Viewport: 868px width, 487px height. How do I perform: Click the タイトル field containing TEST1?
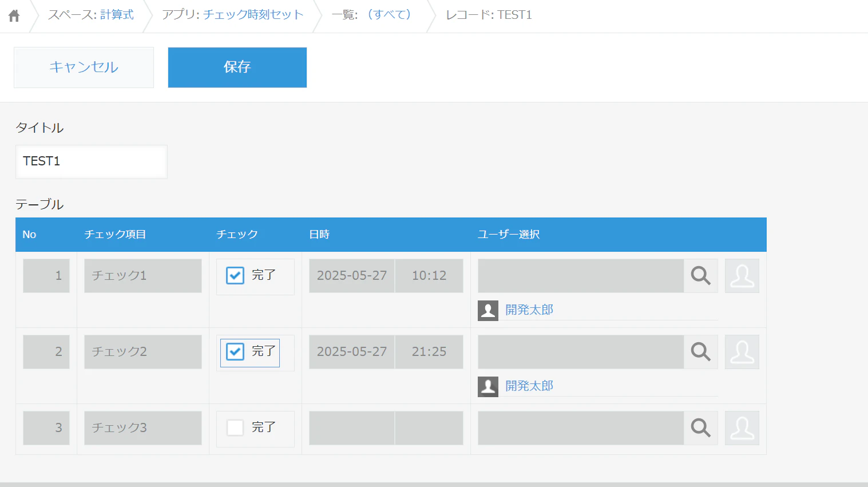[92, 162]
